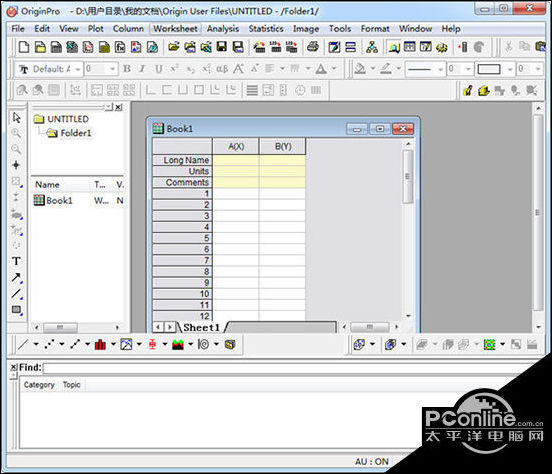552x474 pixels.
Task: Click the Scatter plot icon
Action: tap(50, 344)
